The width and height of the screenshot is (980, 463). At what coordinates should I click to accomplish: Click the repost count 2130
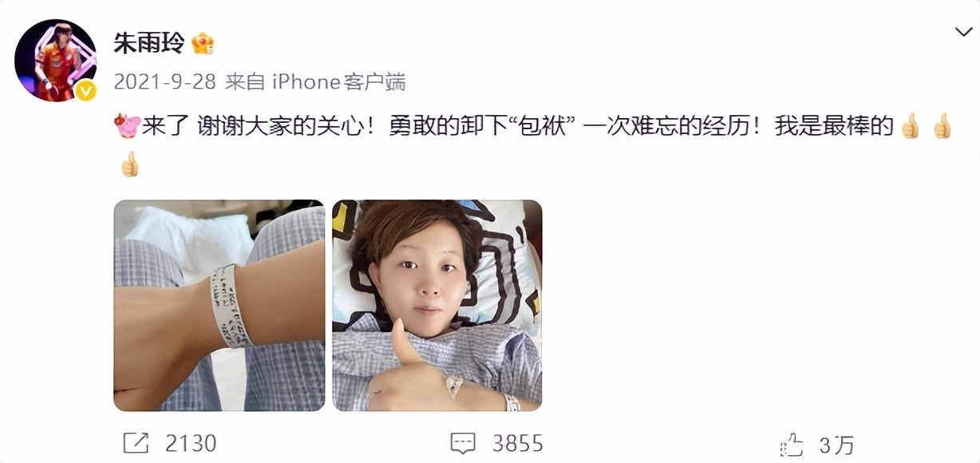189,443
